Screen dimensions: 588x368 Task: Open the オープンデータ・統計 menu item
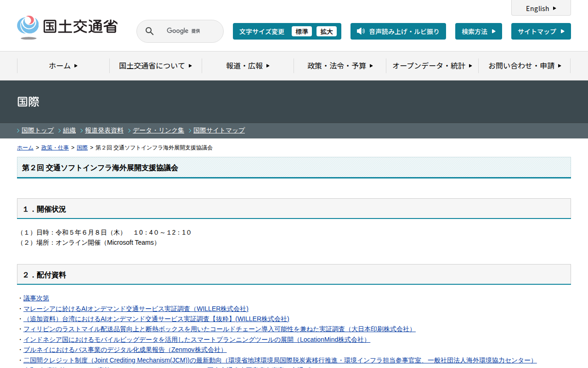432,66
